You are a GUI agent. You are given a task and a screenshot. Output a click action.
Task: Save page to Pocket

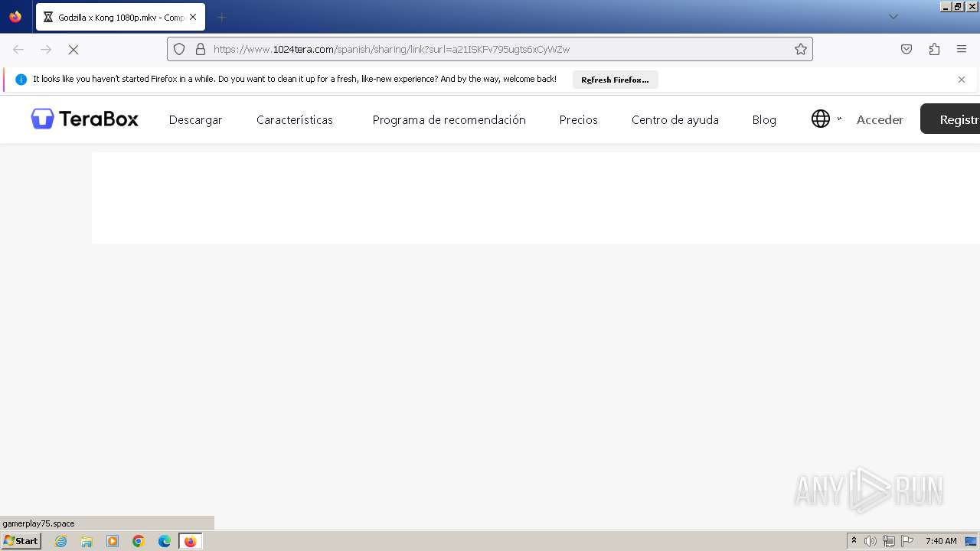[x=906, y=49]
